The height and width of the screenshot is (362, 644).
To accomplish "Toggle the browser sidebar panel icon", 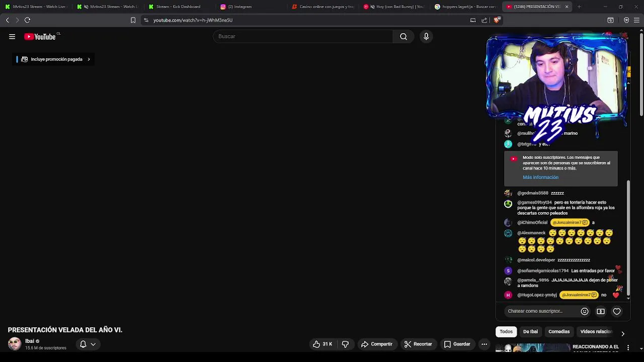I will [610, 20].
